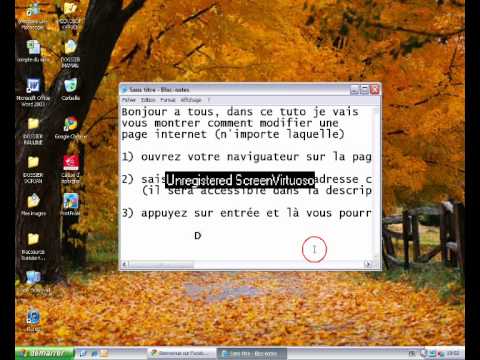This screenshot has height=360, width=480.
Task: Minimize the Notepad window
Action: (x=355, y=89)
